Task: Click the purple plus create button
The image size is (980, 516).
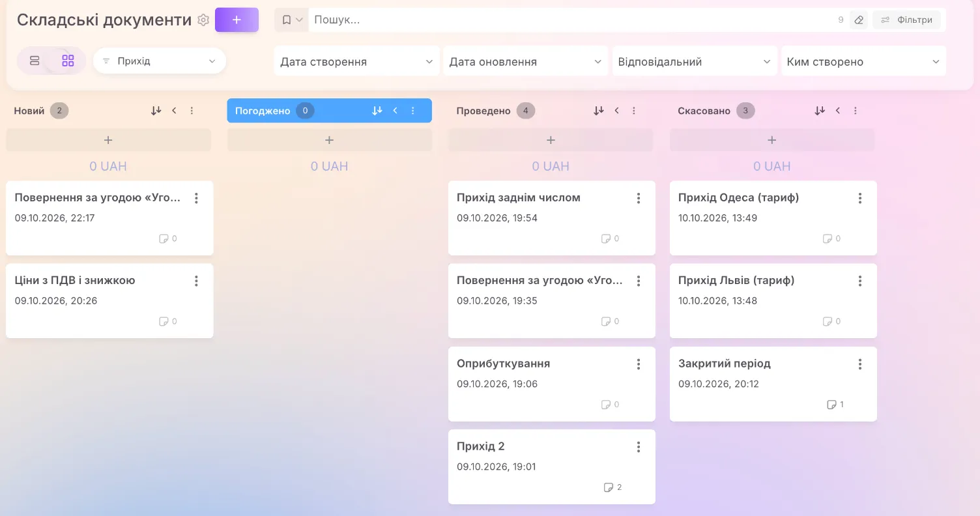Action: 237,20
